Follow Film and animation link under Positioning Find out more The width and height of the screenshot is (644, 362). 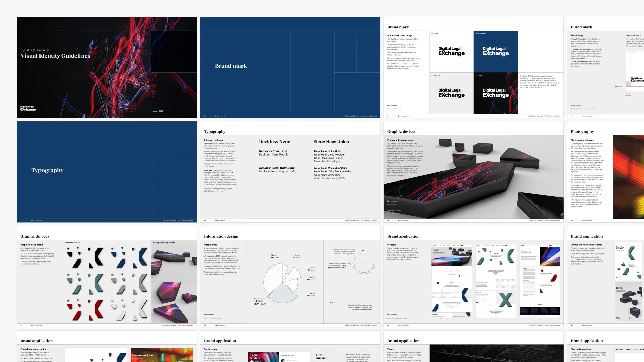(x=591, y=109)
